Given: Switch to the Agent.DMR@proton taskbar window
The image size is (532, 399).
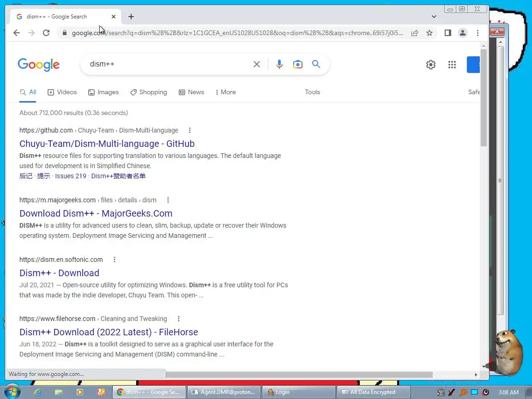Looking at the screenshot, I should 224,392.
